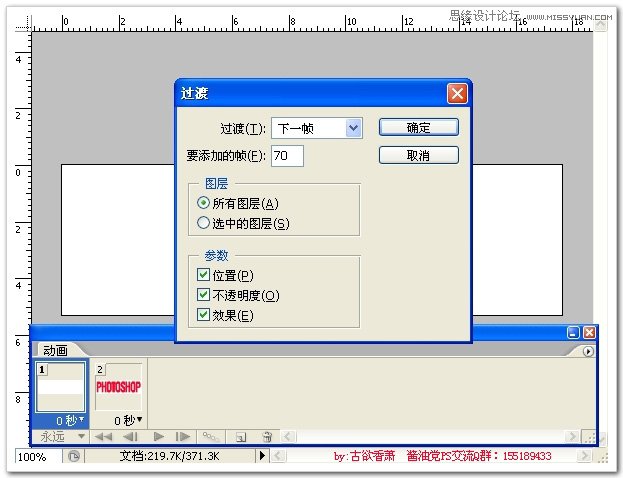Click the frames to add input field
Viewport: 623px width, 478px height.
(287, 155)
